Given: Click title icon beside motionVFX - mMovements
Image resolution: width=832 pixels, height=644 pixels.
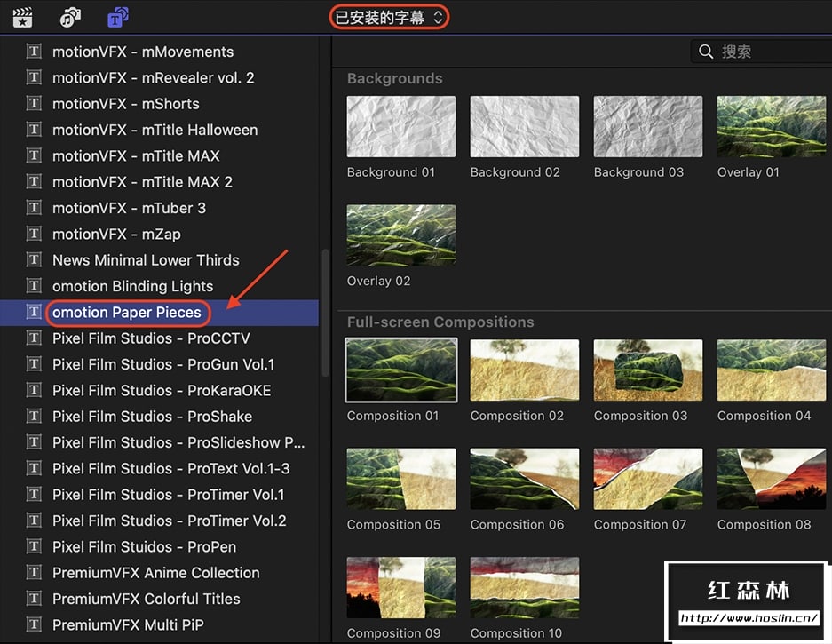Looking at the screenshot, I should pos(34,52).
